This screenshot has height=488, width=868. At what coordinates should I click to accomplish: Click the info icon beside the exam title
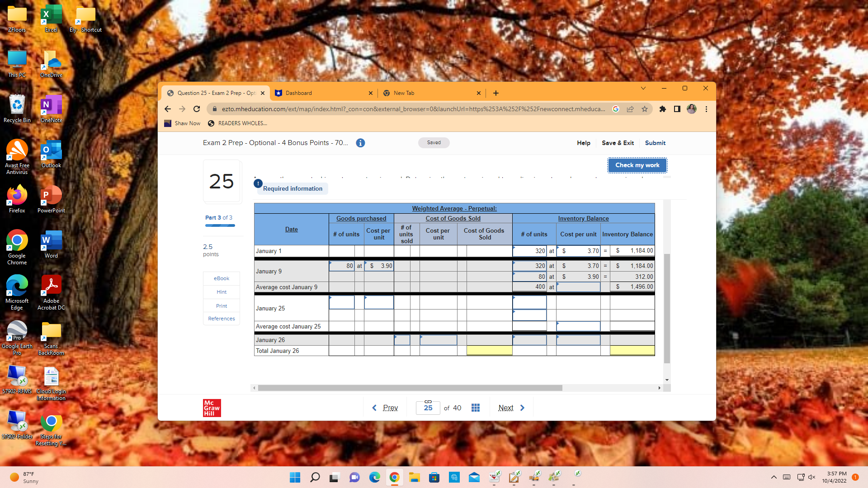point(360,143)
